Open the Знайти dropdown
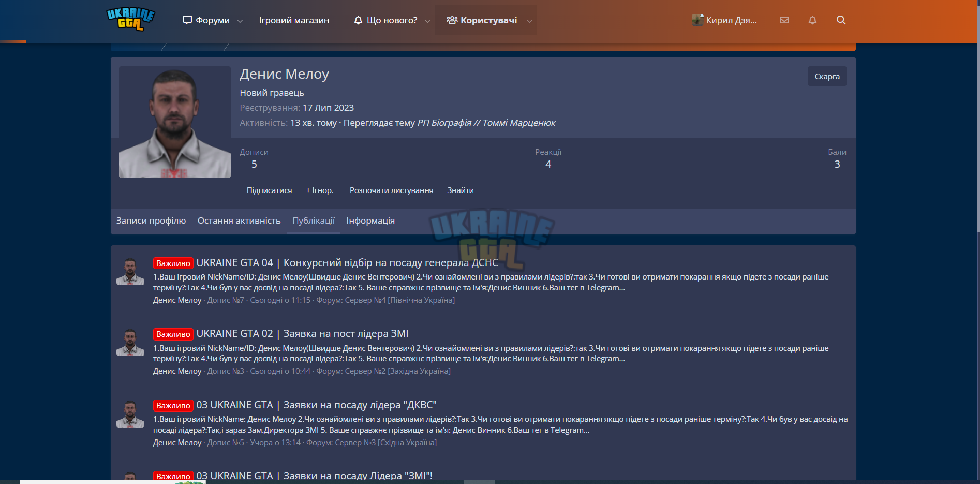This screenshot has height=484, width=980. 461,190
